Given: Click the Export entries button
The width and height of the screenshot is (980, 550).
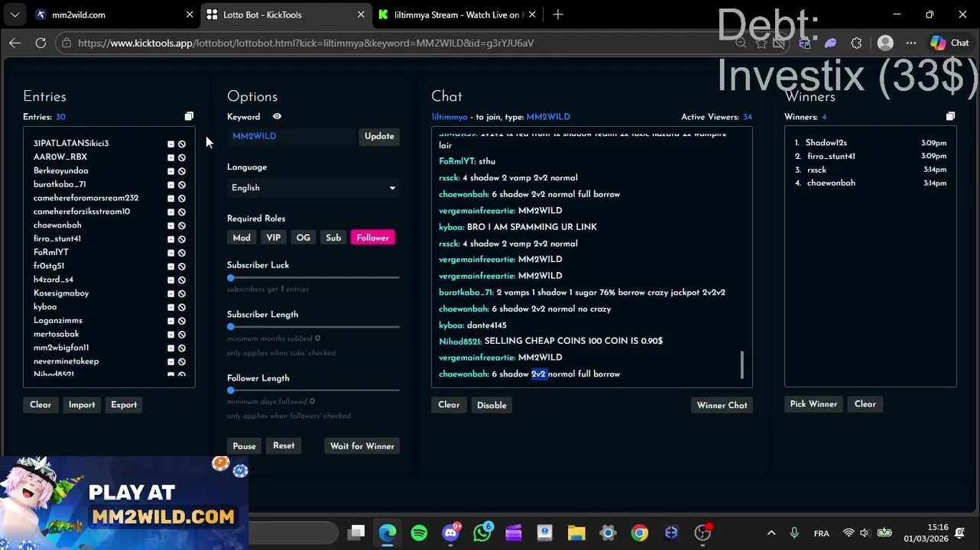Looking at the screenshot, I should click(x=124, y=405).
